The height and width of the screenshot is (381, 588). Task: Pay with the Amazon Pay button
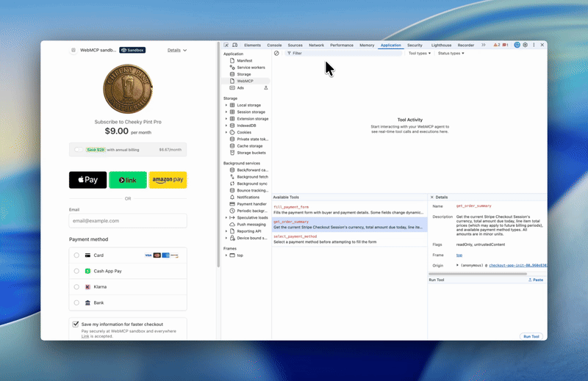coord(168,180)
